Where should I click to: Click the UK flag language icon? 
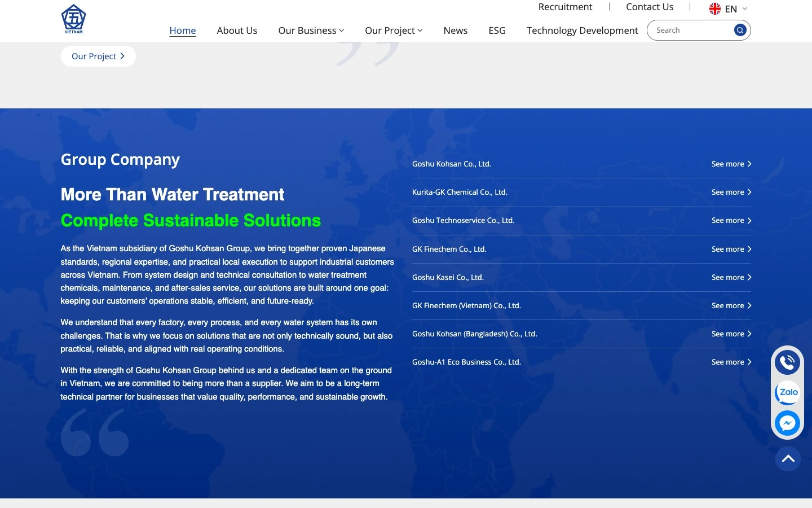[715, 8]
